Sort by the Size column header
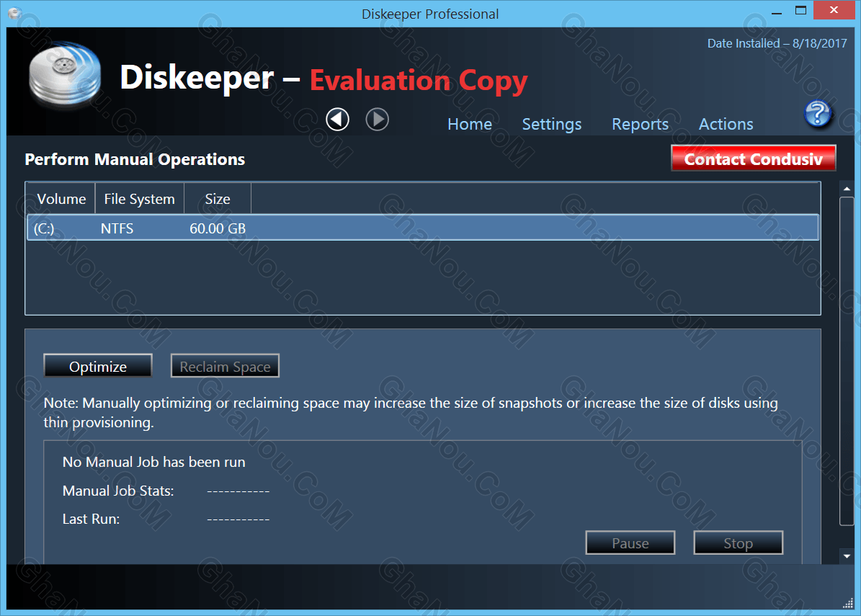 click(x=218, y=199)
